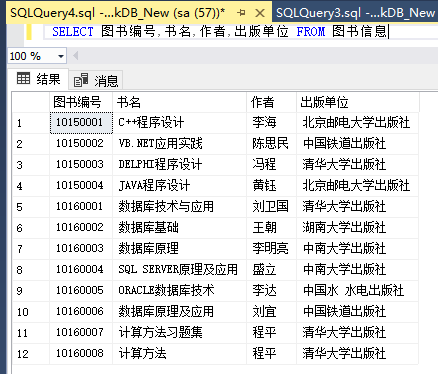Select author cell 黄钰

pyautogui.click(x=272, y=186)
